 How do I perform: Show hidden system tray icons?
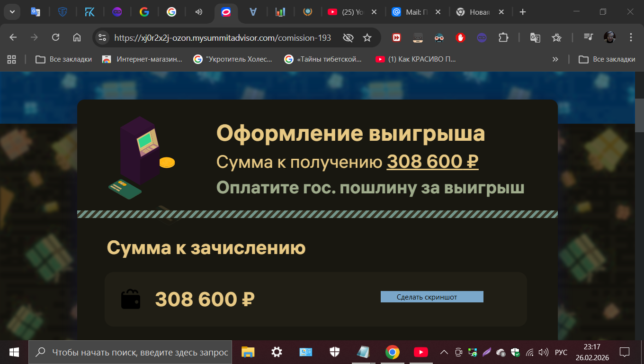(444, 352)
